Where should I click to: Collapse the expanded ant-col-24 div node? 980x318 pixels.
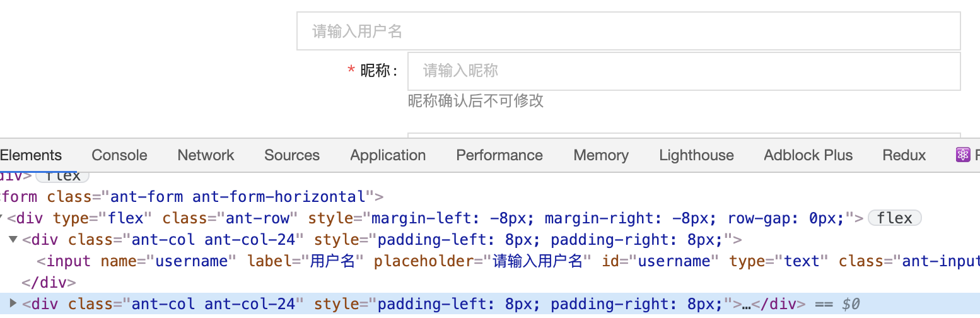click(13, 240)
